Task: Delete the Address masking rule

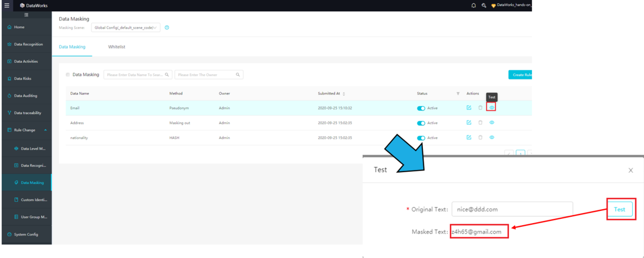Action: pyautogui.click(x=480, y=123)
